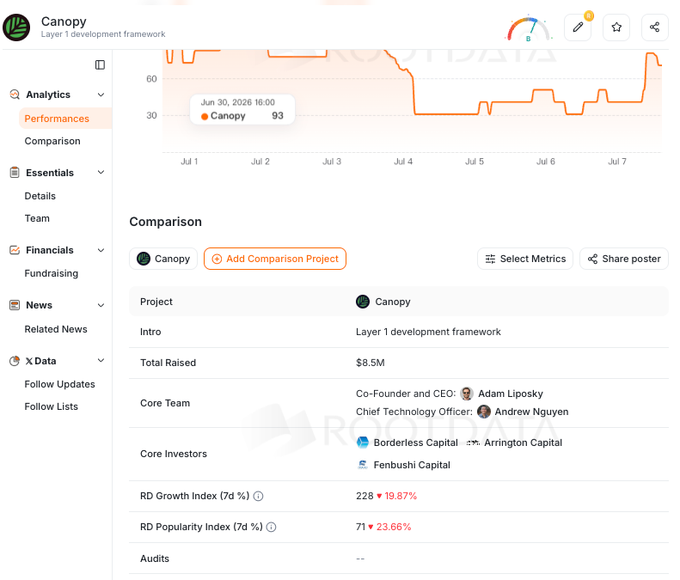Collapse the Essentials section chevron
Screen dimensions: 680x580
point(101,172)
